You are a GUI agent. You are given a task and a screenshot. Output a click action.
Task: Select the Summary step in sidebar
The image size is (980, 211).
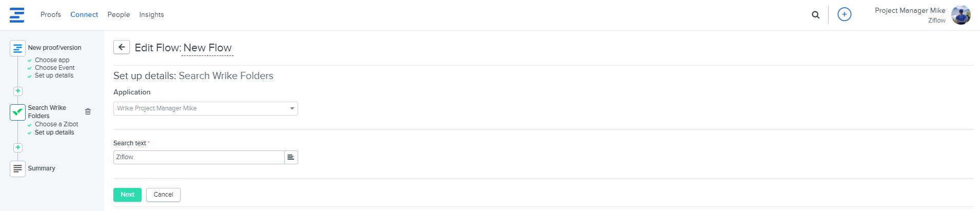41,168
